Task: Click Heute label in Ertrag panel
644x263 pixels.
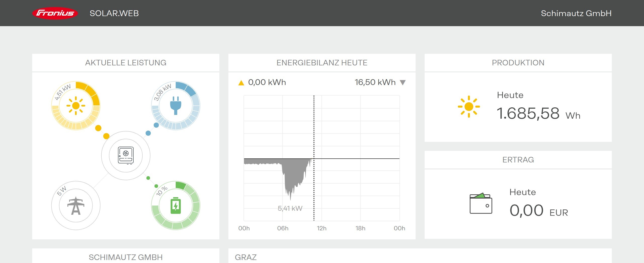Action: click(x=523, y=192)
